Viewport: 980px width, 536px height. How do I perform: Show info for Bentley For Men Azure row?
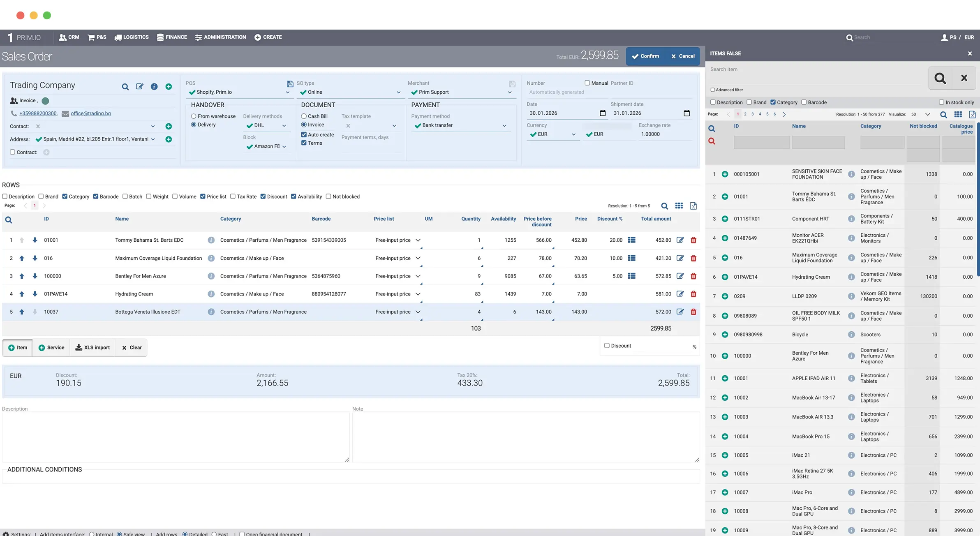pyautogui.click(x=211, y=276)
